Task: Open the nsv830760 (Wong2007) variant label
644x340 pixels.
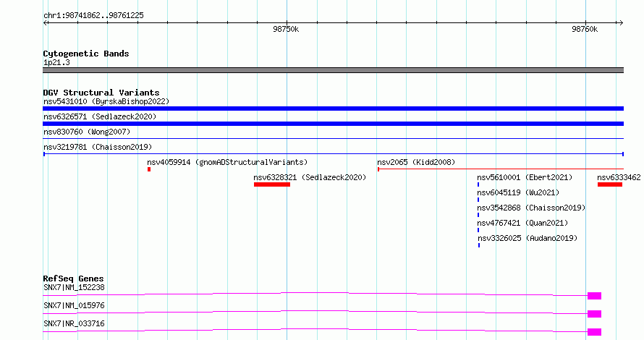Action: coord(87,132)
